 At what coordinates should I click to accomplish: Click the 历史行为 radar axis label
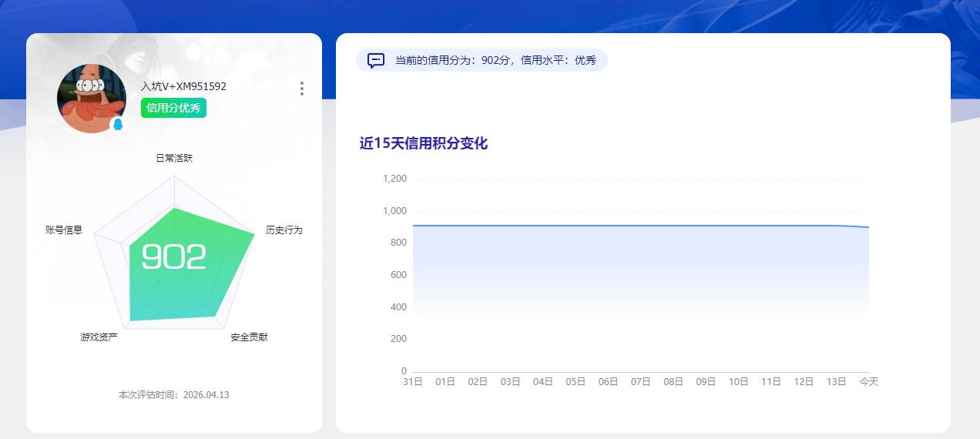point(284,230)
